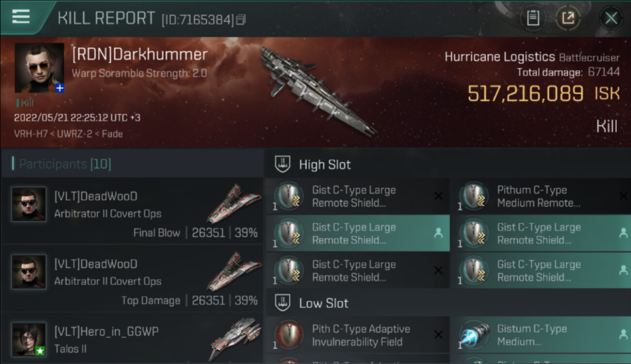Viewport: 631px width, 364px height.
Task: Click the share/export kill report icon
Action: [x=567, y=18]
